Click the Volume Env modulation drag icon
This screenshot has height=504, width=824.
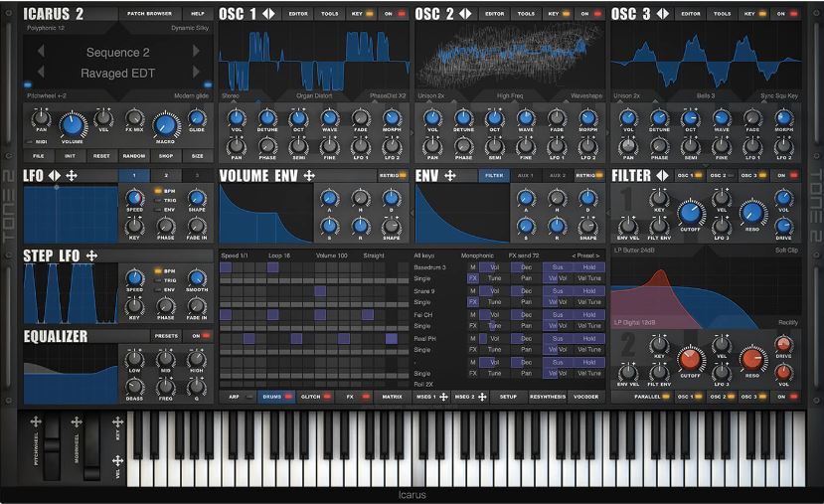pos(309,175)
